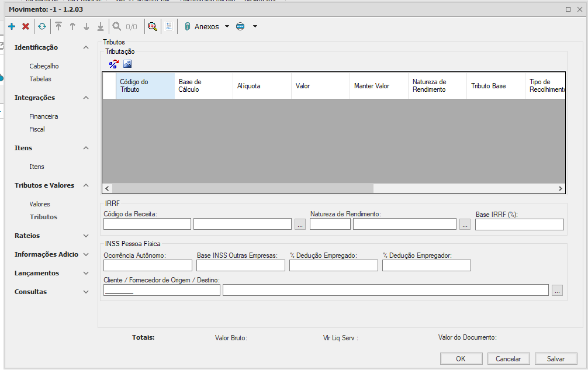The height and width of the screenshot is (373, 588).
Task: Go to the Fiscal integration page
Action: click(37, 129)
